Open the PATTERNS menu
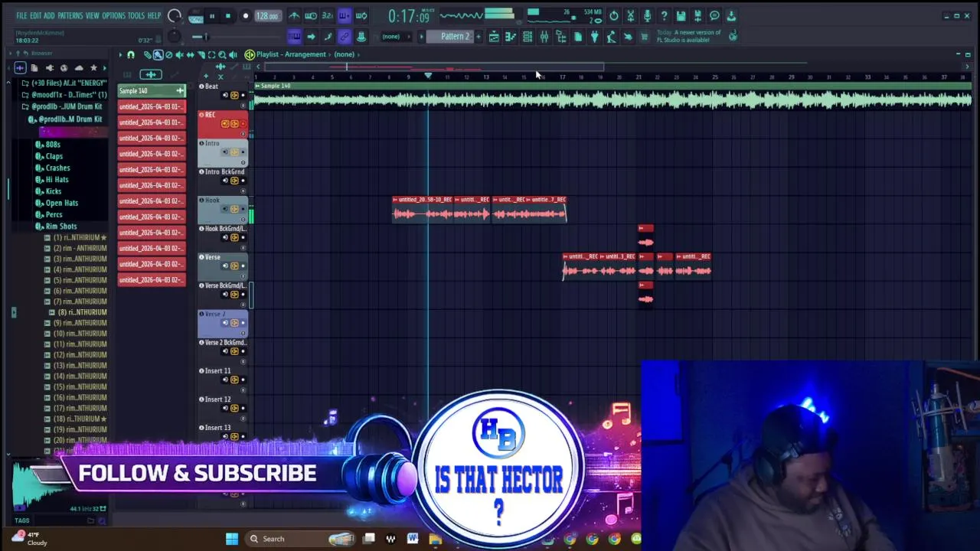The image size is (980, 551). [x=70, y=15]
